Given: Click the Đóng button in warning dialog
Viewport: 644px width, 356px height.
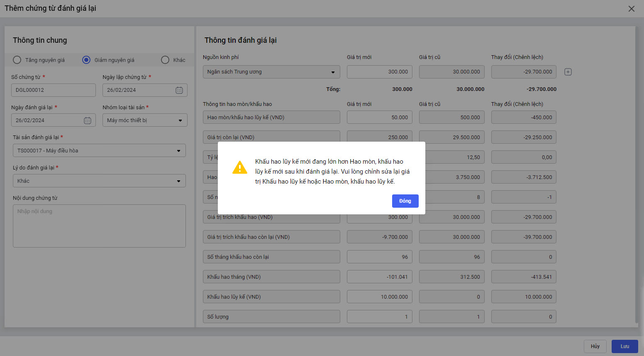Looking at the screenshot, I should (x=405, y=201).
